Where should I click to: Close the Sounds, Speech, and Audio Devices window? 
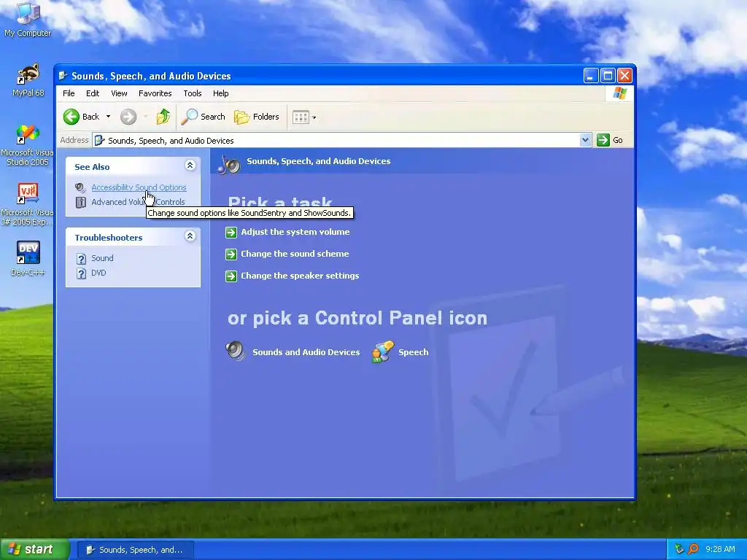point(624,76)
